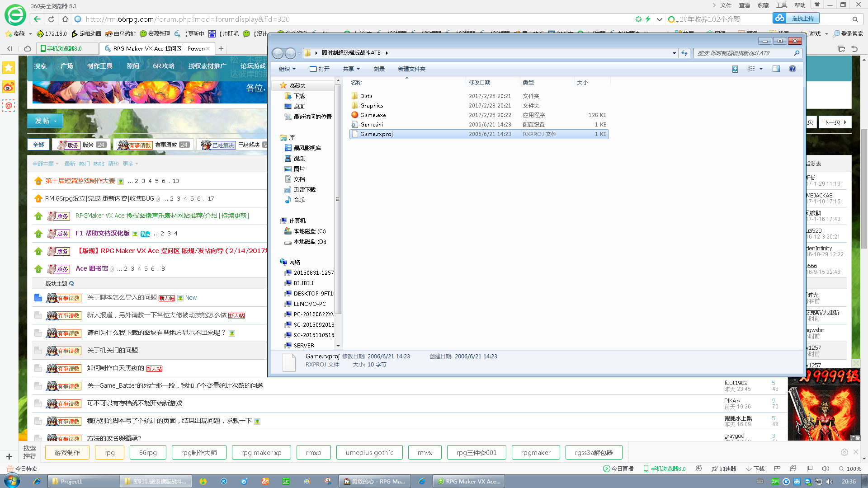Expand the 全部主题 filter dropdown
The width and height of the screenshot is (868, 488).
(x=45, y=164)
